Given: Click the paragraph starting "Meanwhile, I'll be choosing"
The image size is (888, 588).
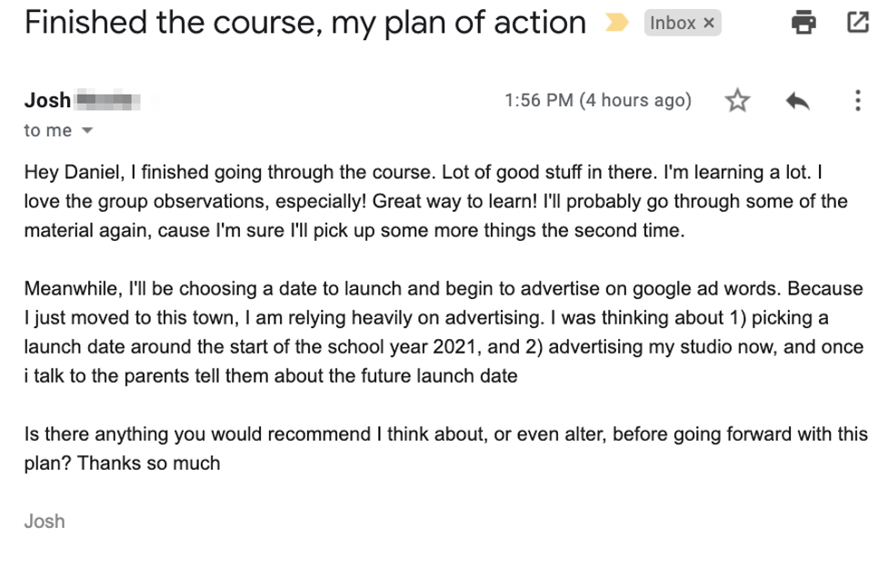Looking at the screenshot, I should pos(436,332).
